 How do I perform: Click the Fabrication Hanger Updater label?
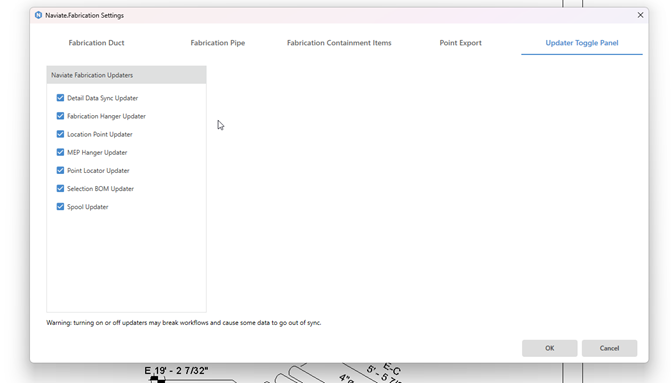[x=106, y=116]
